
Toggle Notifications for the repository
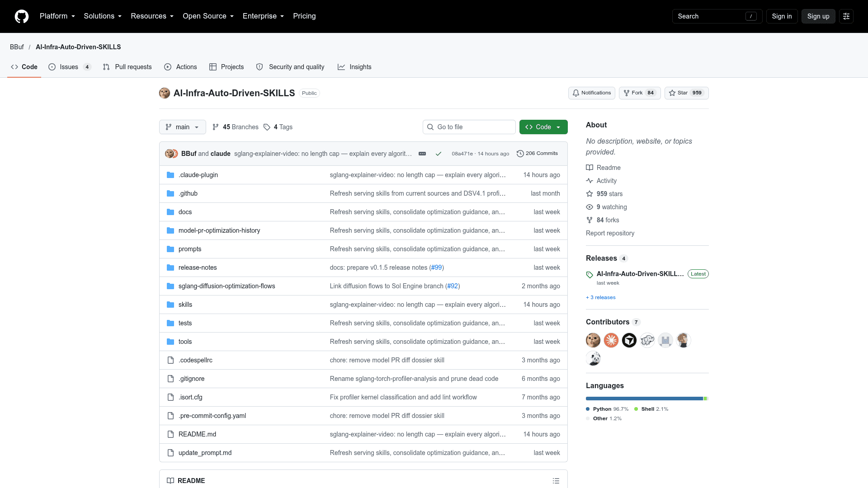[x=592, y=93]
